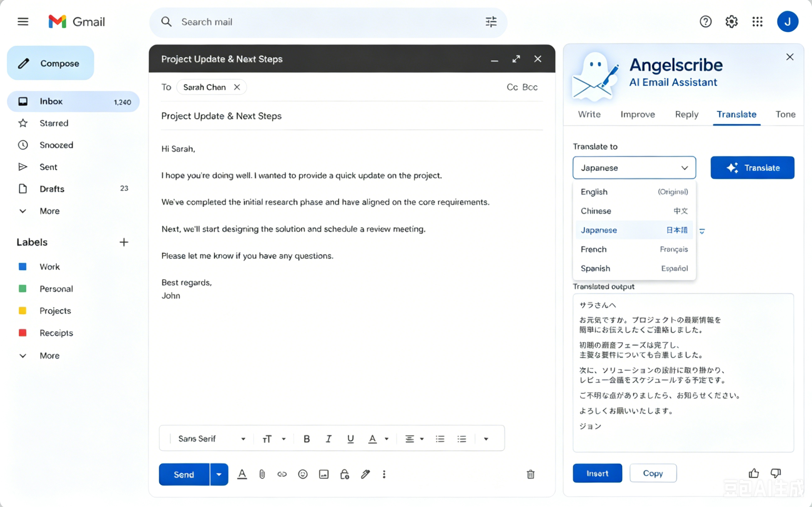Open Gmail settings gear
The width and height of the screenshot is (812, 507).
tap(731, 22)
